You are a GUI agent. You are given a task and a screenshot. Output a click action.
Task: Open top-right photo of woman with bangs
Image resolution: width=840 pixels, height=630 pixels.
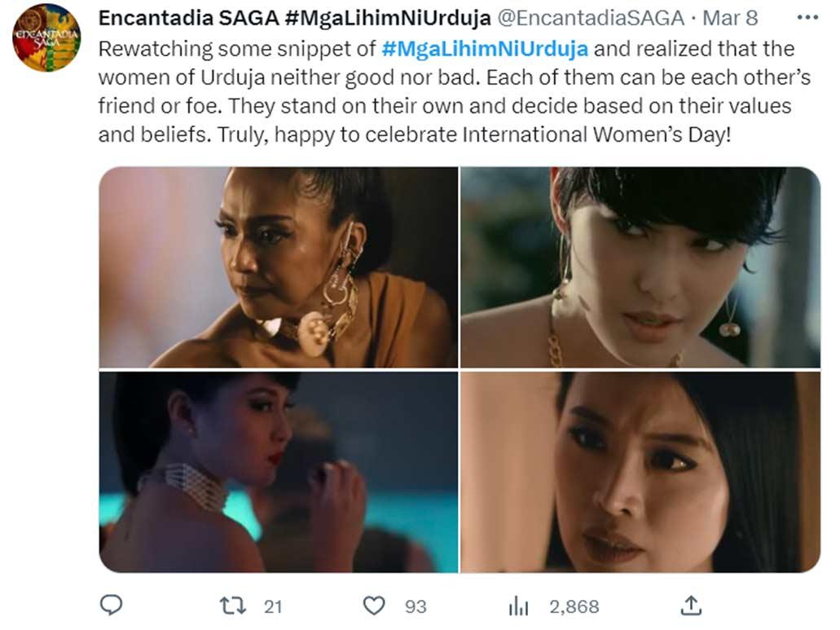click(x=640, y=267)
